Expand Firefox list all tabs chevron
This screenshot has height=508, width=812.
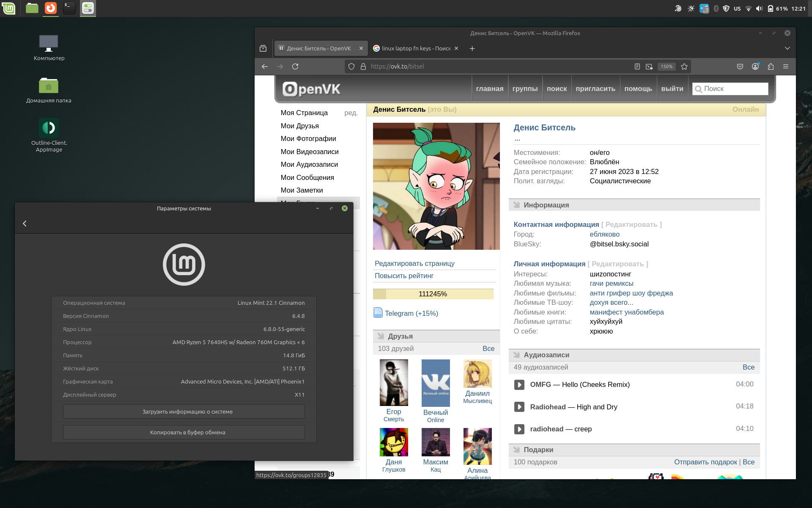click(x=787, y=48)
